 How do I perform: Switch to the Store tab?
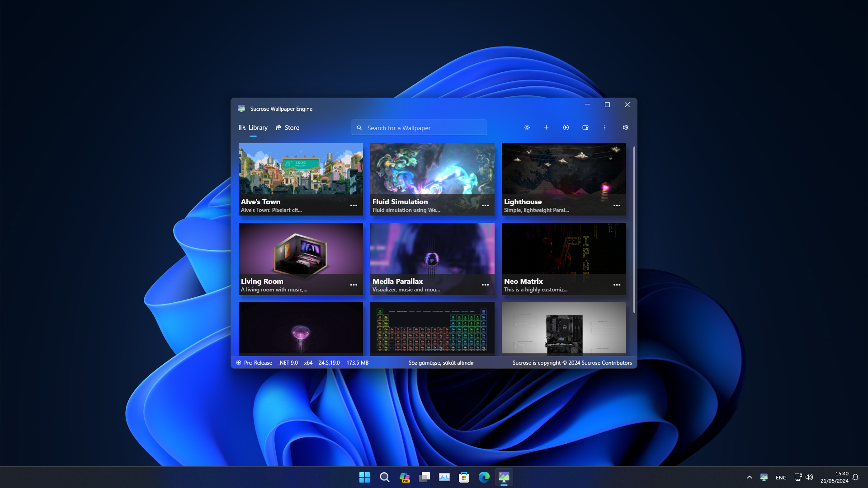coord(288,127)
